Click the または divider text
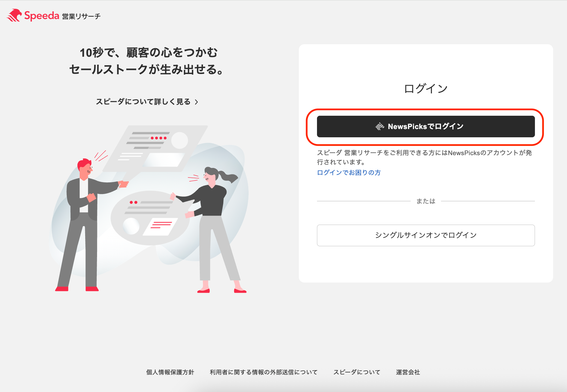 pos(426,201)
